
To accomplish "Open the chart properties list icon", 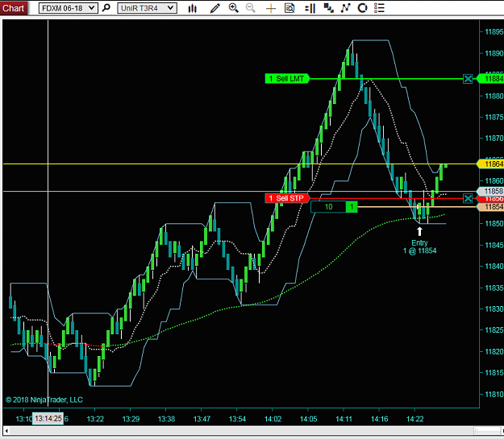I will (x=379, y=8).
